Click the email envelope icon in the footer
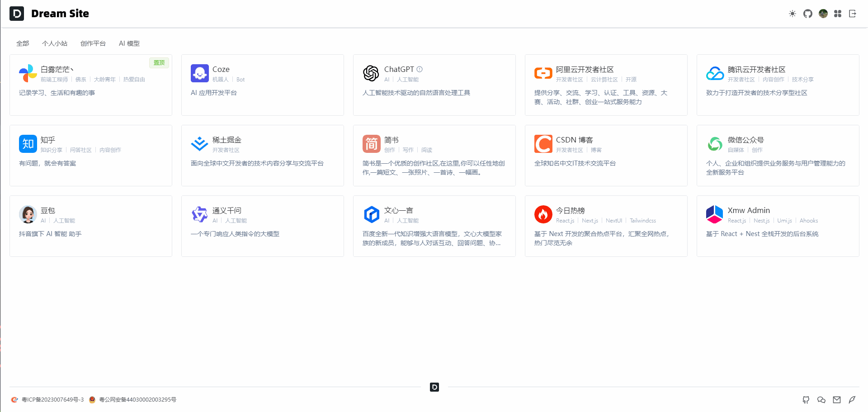The height and width of the screenshot is (412, 868). click(x=837, y=400)
